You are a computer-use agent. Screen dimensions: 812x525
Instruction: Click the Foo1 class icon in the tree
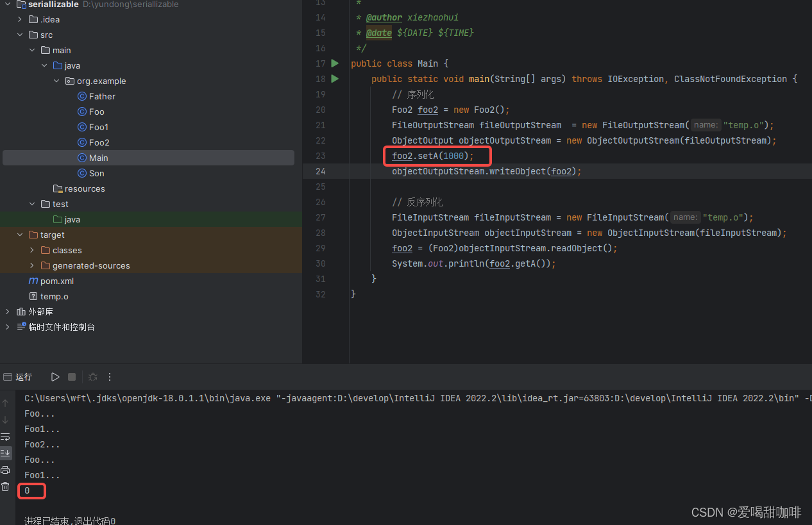82,127
